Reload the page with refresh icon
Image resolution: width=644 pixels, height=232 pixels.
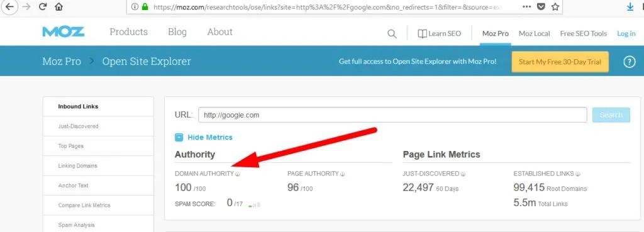(x=42, y=7)
